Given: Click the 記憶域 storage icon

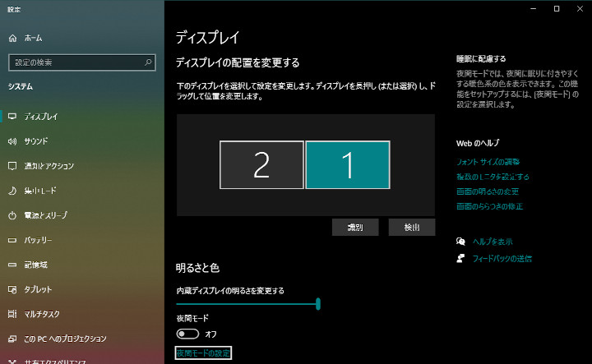Looking at the screenshot, I should (12, 265).
